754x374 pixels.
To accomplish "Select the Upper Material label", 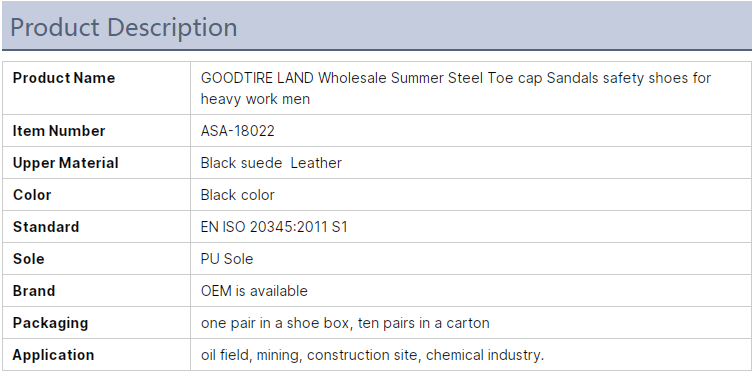I will [x=65, y=163].
